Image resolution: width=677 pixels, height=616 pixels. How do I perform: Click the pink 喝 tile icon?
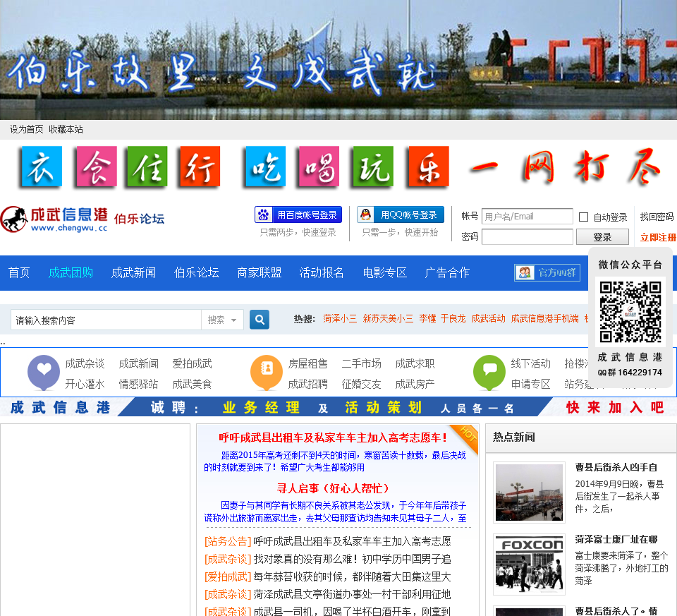tap(319, 167)
